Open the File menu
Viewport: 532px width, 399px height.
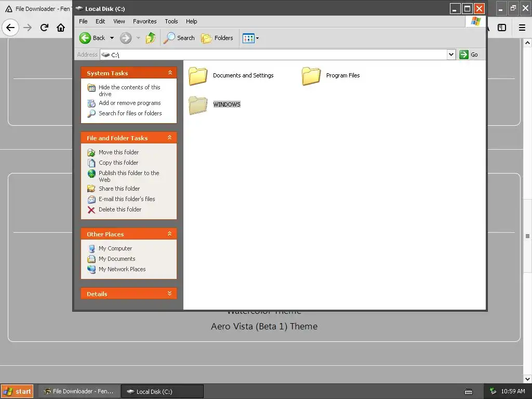coord(83,21)
